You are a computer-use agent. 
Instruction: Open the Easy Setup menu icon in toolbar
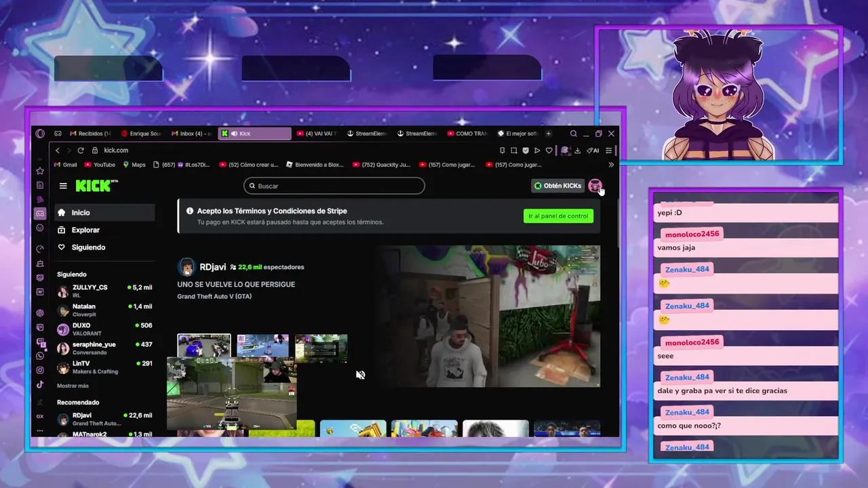click(609, 150)
